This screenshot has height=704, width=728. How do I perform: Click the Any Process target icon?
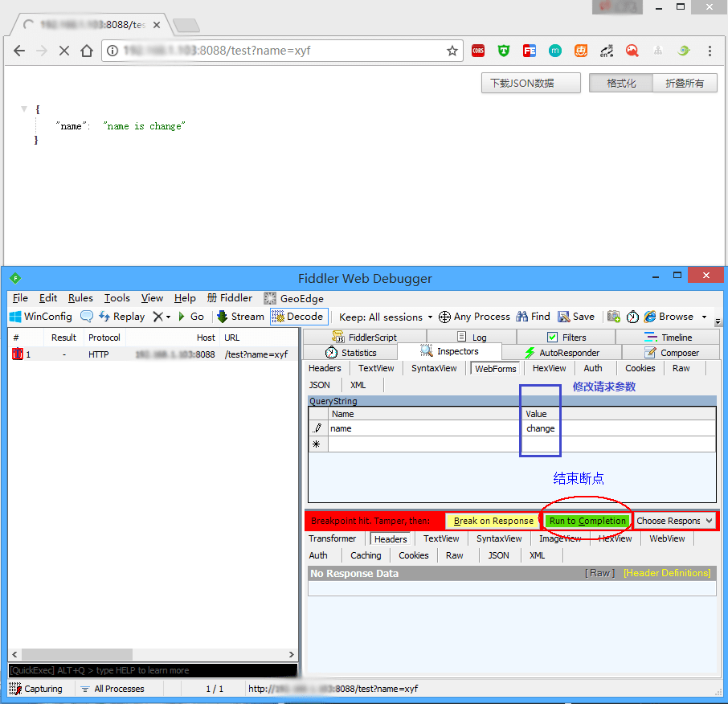444,317
